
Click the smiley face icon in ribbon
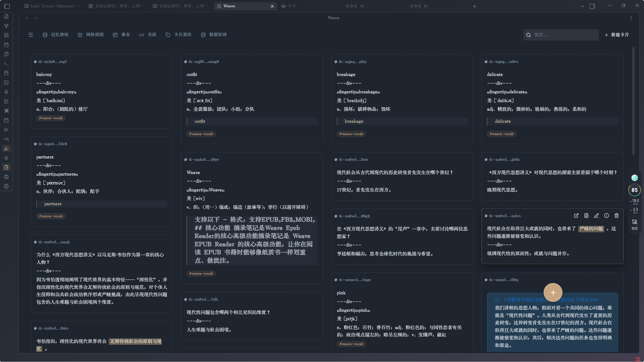(6, 177)
